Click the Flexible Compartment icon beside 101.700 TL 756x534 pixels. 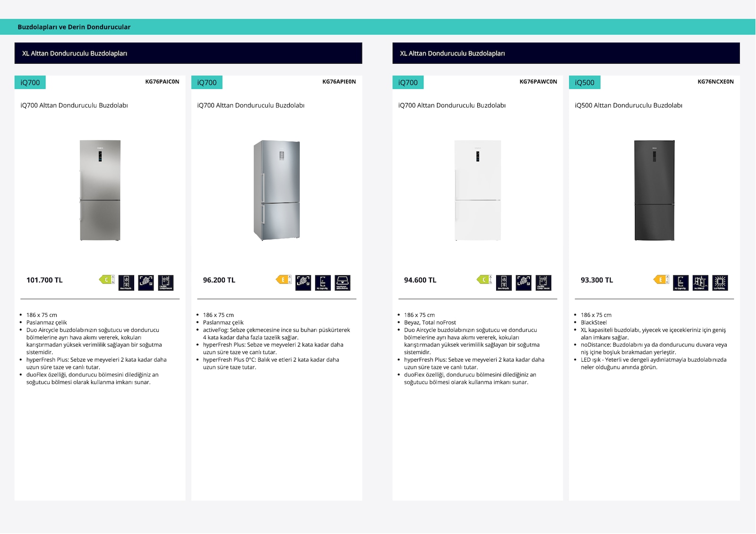166,282
